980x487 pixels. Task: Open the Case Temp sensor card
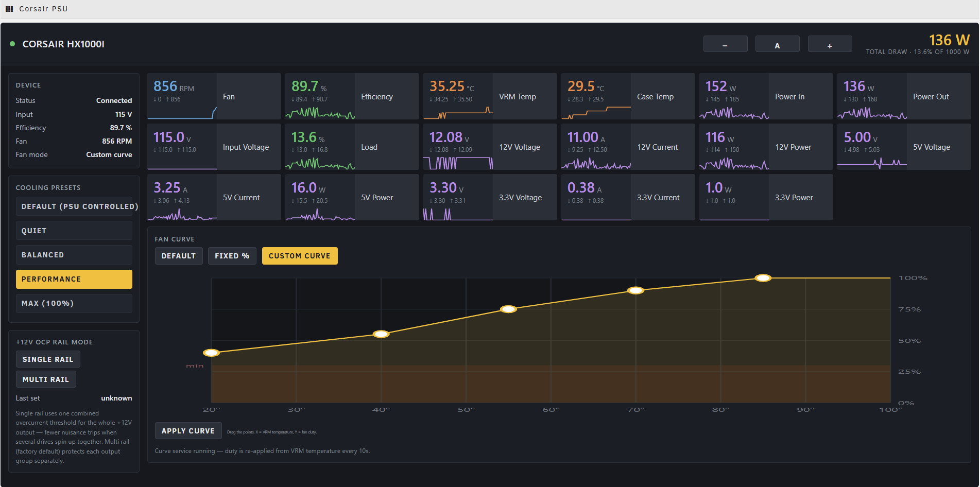click(x=628, y=96)
